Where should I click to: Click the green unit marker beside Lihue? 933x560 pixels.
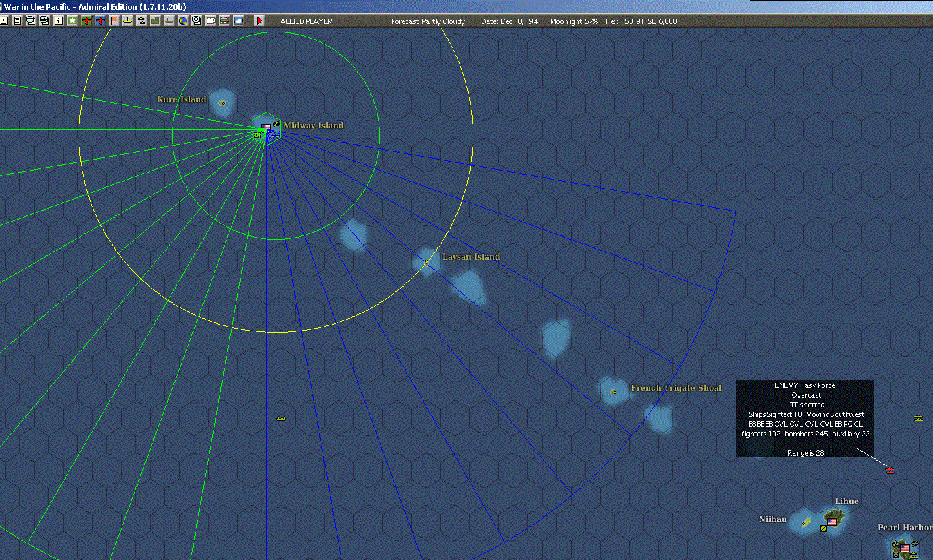tap(823, 529)
